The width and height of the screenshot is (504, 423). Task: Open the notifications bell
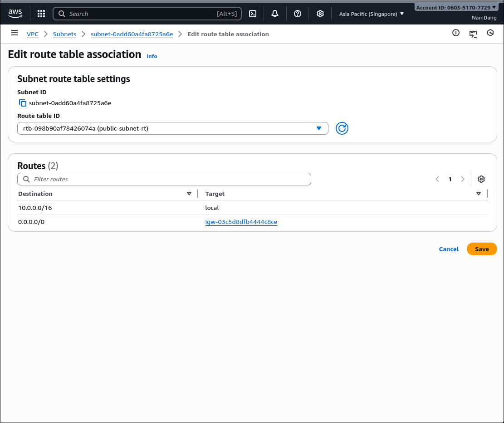275,14
